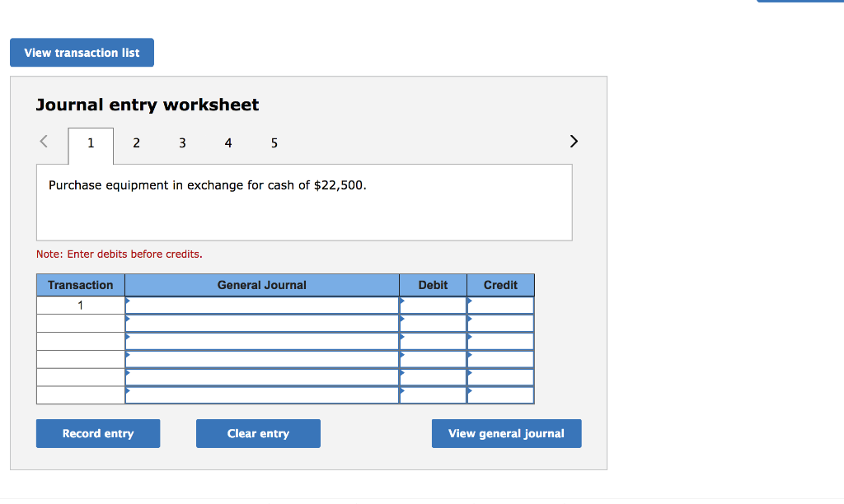Click the Debit input field in the first row
The image size is (844, 504).
coord(434,305)
